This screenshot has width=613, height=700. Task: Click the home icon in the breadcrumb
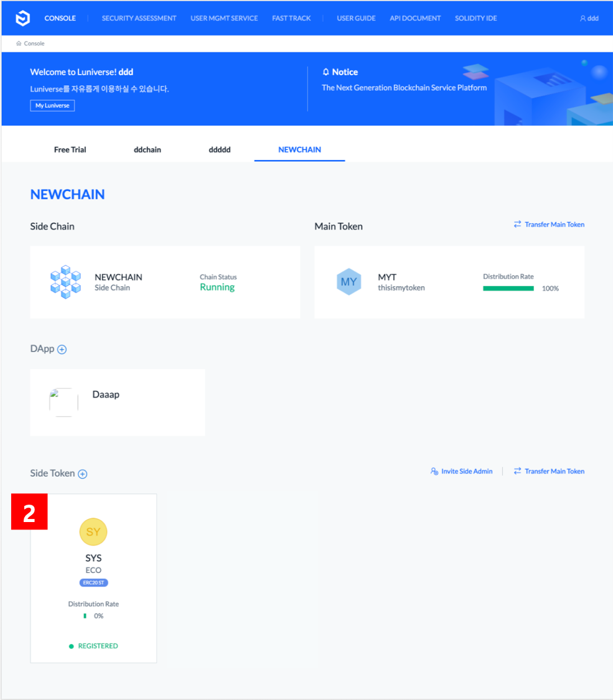(x=19, y=44)
